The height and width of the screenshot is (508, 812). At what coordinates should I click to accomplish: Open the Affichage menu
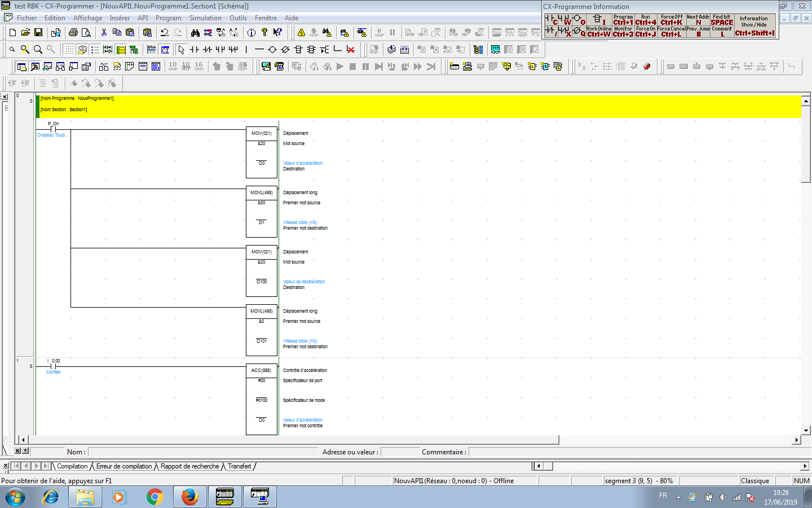[87, 18]
